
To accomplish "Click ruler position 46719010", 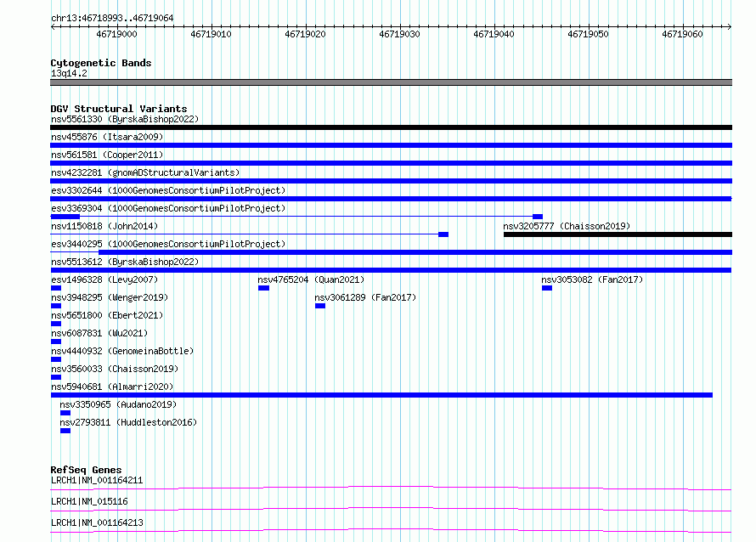I will (211, 34).
